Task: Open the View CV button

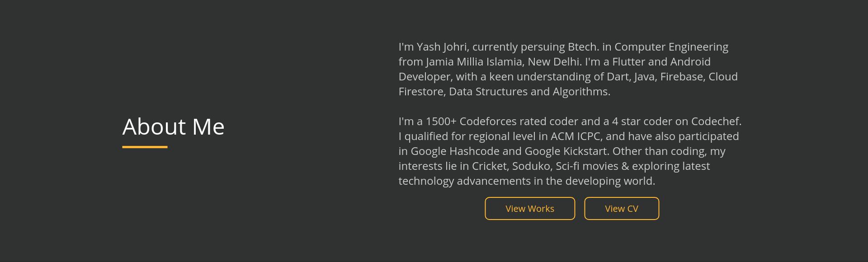Action: pos(622,209)
